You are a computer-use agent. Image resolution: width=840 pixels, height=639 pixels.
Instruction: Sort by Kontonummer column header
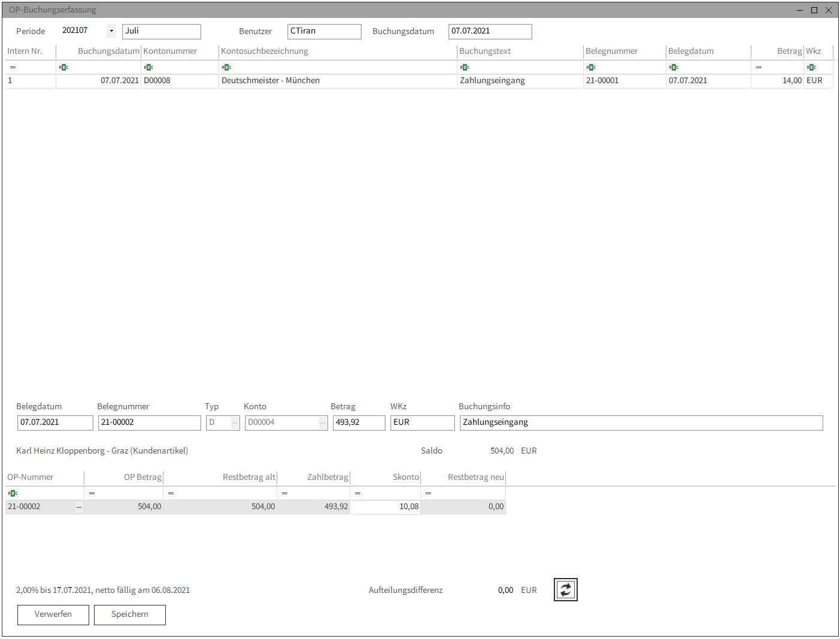coord(180,51)
